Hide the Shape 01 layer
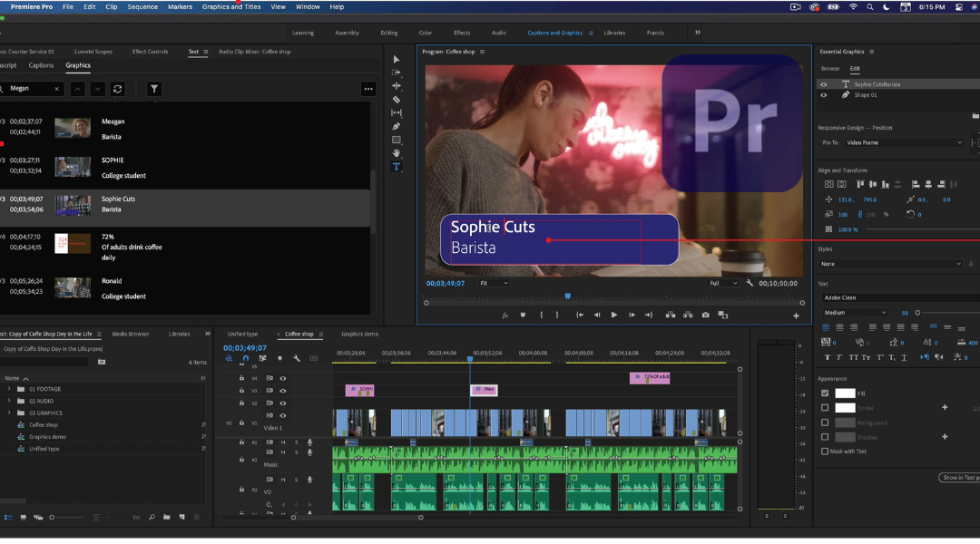Screen dimensions: 980x544 [824, 95]
